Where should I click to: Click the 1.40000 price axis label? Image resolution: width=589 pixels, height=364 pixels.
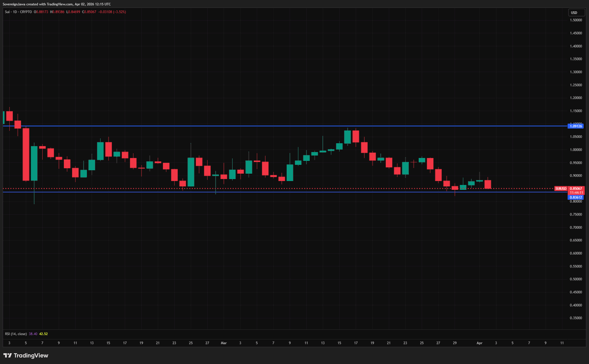tap(576, 46)
